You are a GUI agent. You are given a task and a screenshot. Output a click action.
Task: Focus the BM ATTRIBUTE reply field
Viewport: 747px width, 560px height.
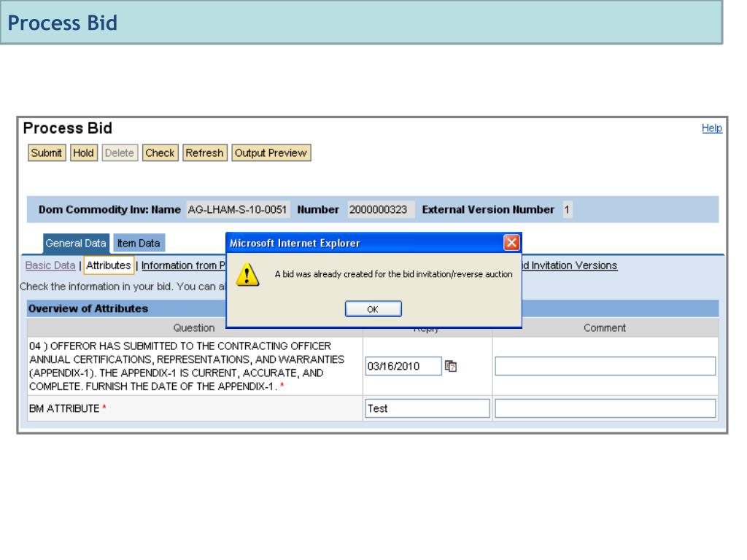coord(427,408)
